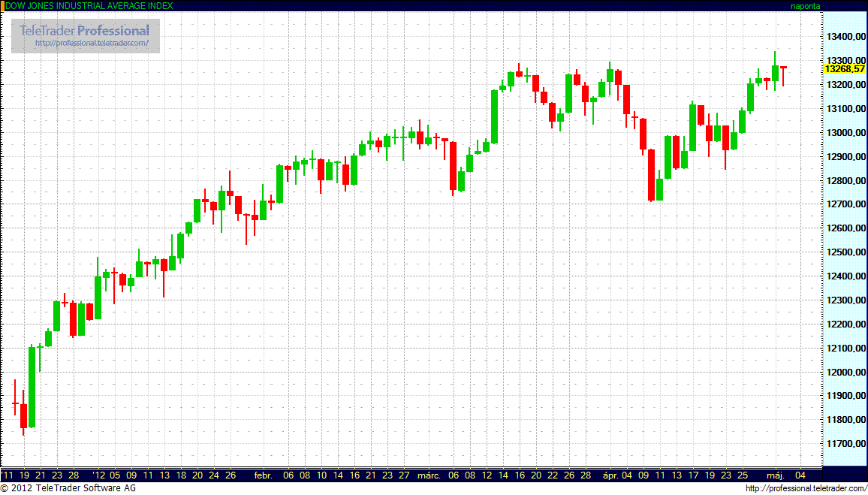Screen dimensions: 868x495
Task: Click the 12600,00 price axis label
Action: point(846,228)
